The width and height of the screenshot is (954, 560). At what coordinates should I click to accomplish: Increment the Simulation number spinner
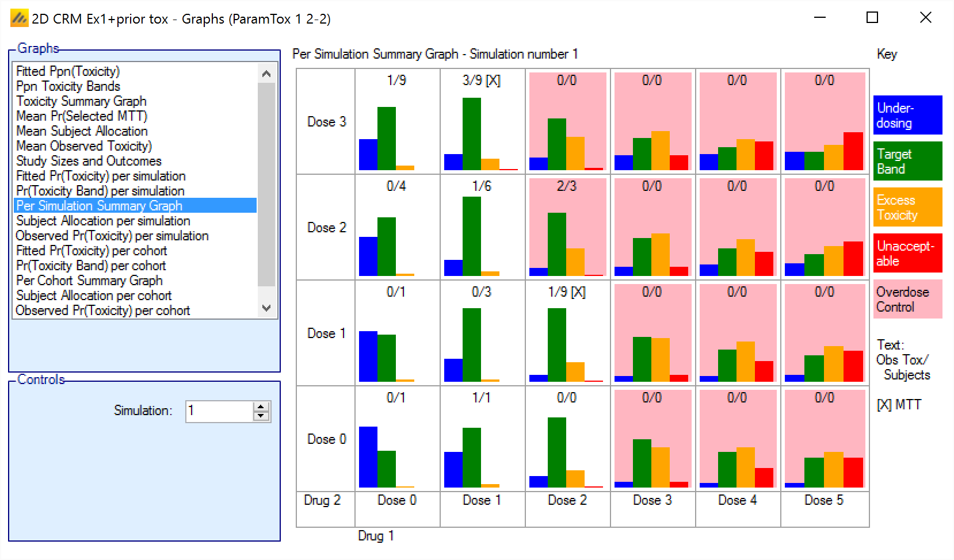(x=261, y=406)
